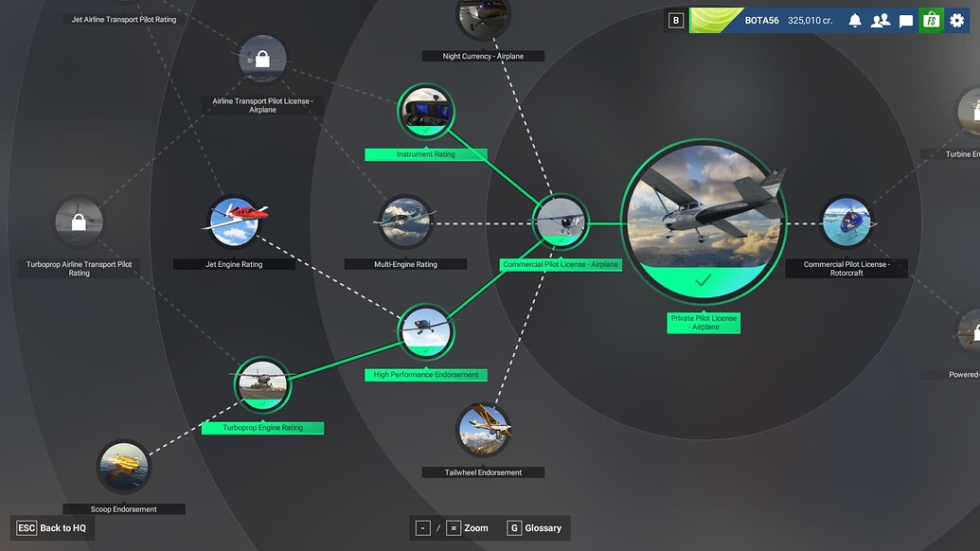Select the Commercial Pilot License Airplane node
Viewport: 980px width, 551px height.
561,222
